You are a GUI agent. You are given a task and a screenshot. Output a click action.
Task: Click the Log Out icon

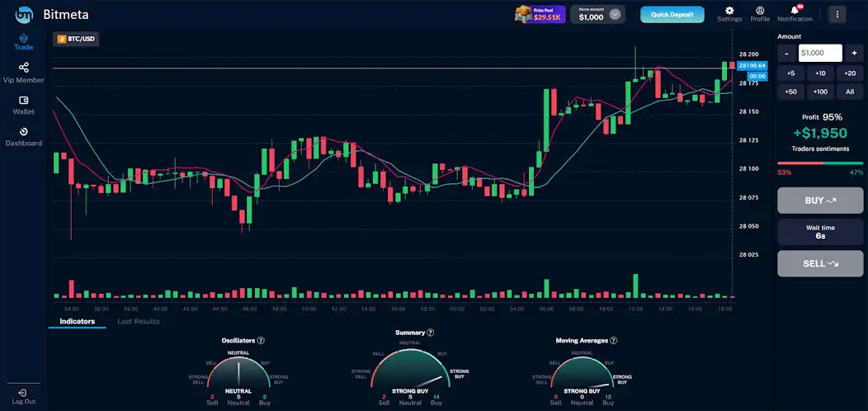coord(23,392)
